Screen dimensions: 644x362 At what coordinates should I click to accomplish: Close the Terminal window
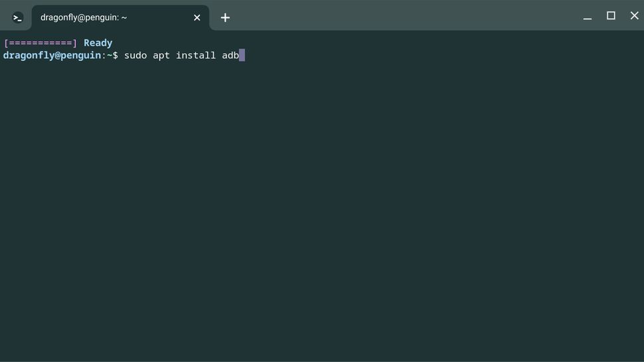pos(634,16)
